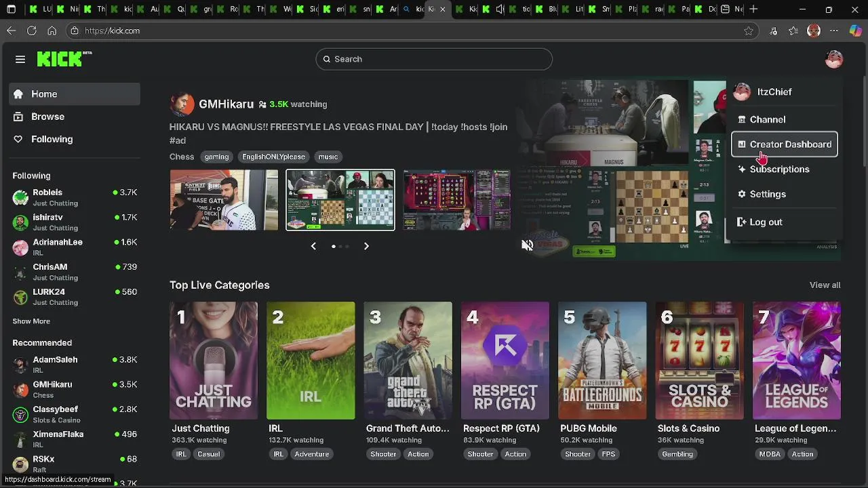Click Gambling tag under Slots & Casino
The image size is (868, 488).
tap(677, 454)
